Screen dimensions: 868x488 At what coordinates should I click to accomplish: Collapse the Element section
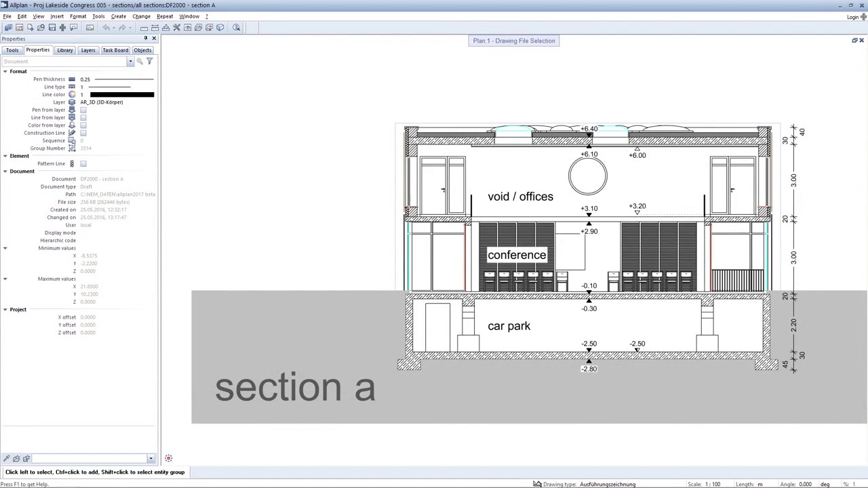pos(5,156)
